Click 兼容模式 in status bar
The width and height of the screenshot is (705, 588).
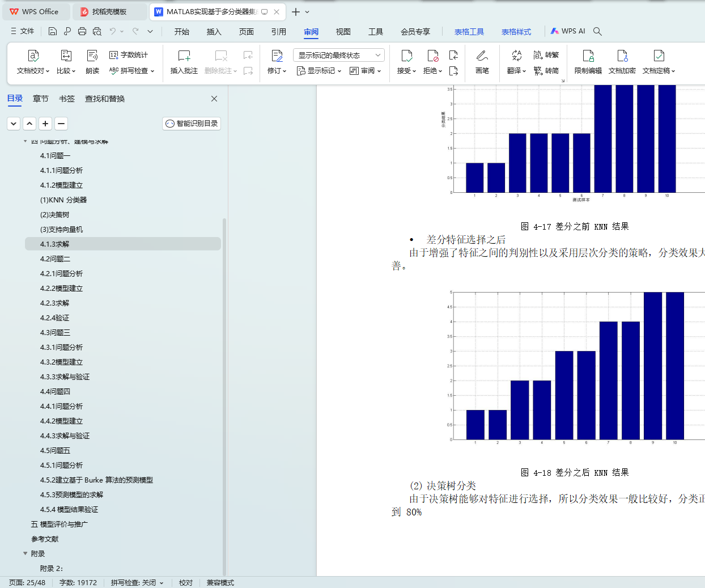point(220,582)
